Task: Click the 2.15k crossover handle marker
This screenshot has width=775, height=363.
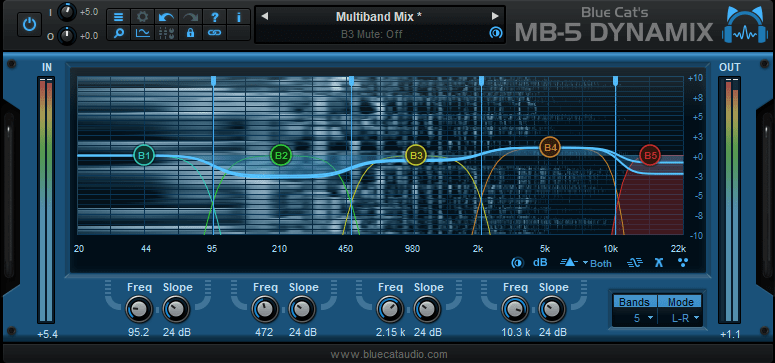Action: tap(481, 81)
